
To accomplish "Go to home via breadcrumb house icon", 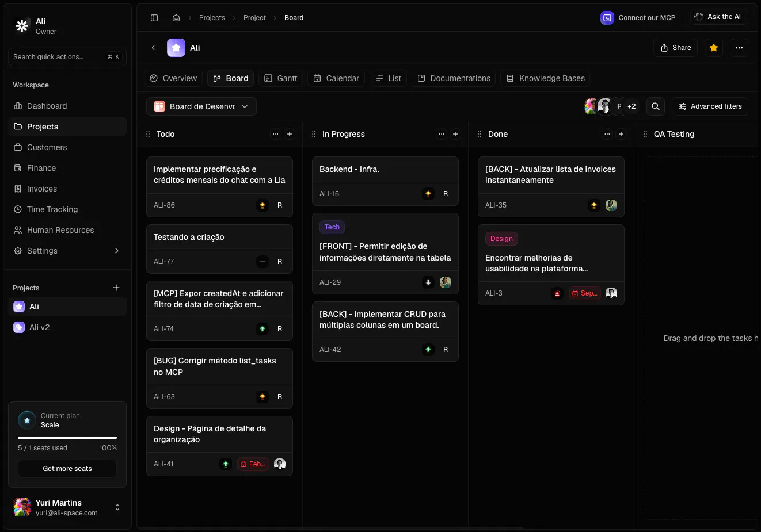I will tap(176, 18).
